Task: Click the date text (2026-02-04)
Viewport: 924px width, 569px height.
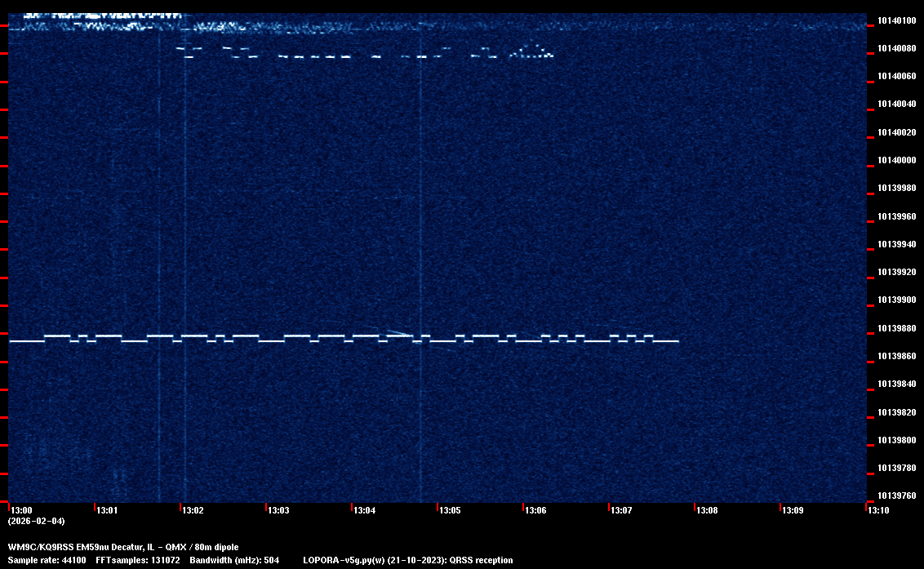Action: pyautogui.click(x=36, y=521)
